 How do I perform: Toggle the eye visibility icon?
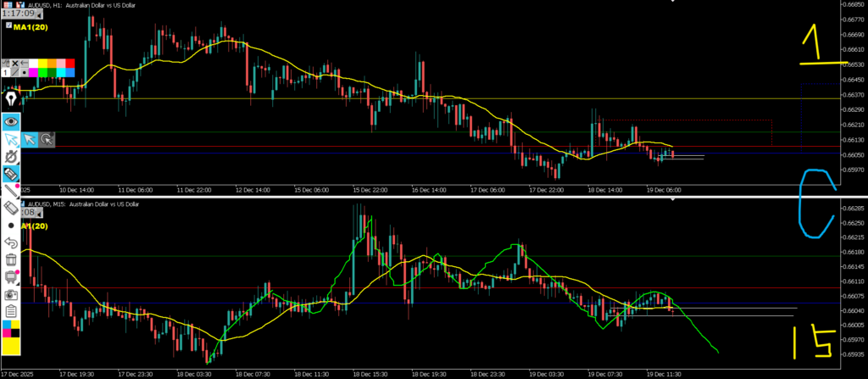pyautogui.click(x=11, y=121)
